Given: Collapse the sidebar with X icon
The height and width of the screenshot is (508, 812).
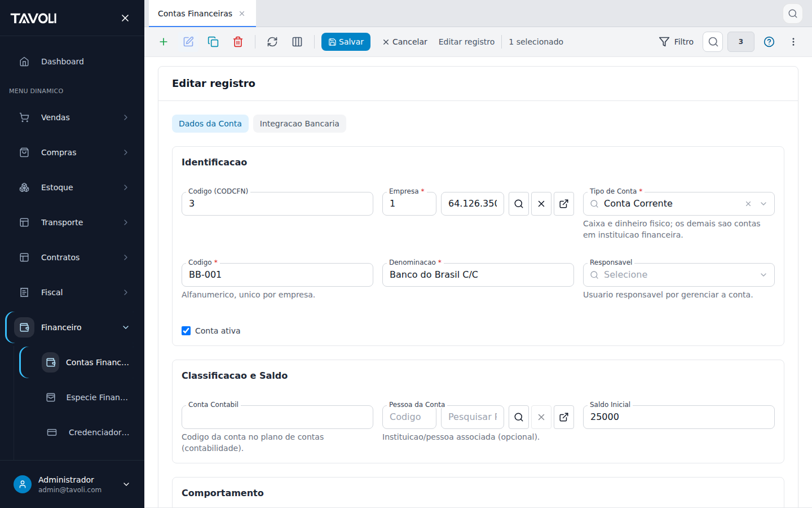Looking at the screenshot, I should [x=125, y=18].
